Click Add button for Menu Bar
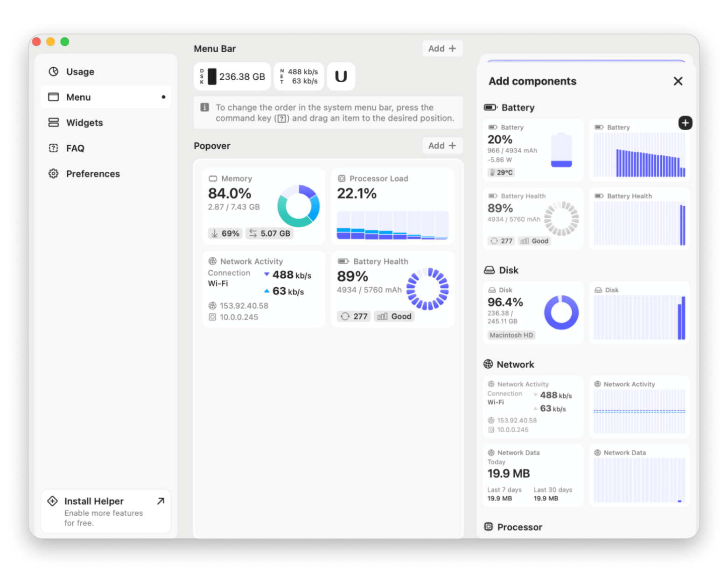728x576 pixels. pyautogui.click(x=442, y=49)
